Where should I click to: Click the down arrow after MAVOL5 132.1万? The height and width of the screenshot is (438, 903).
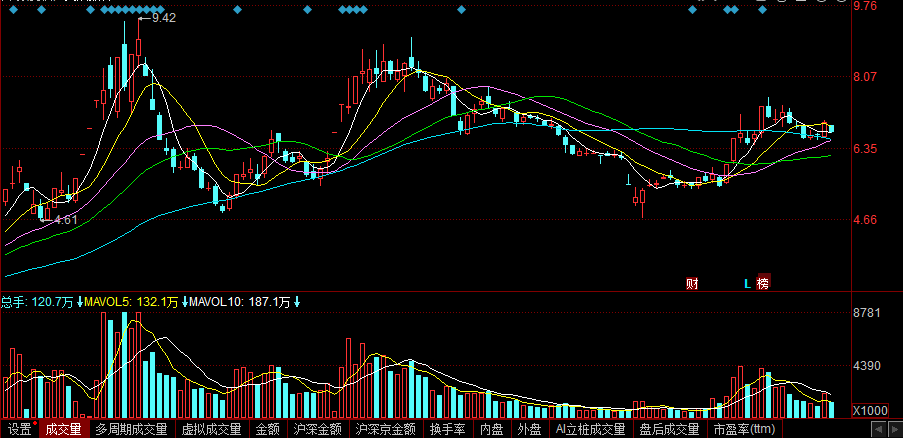[185, 302]
